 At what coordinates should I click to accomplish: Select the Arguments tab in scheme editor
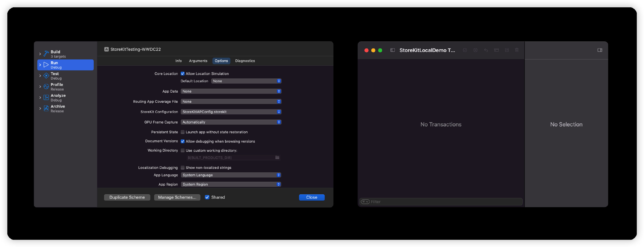[x=198, y=61]
